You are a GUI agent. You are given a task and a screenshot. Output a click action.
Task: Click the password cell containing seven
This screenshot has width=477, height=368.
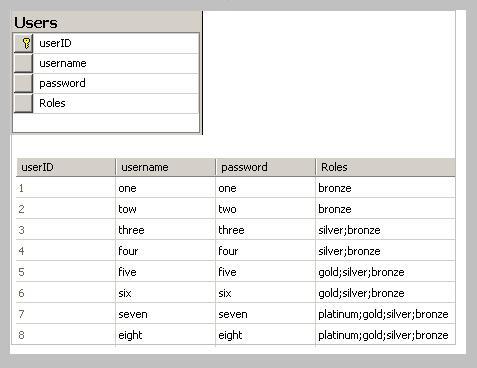pos(265,314)
